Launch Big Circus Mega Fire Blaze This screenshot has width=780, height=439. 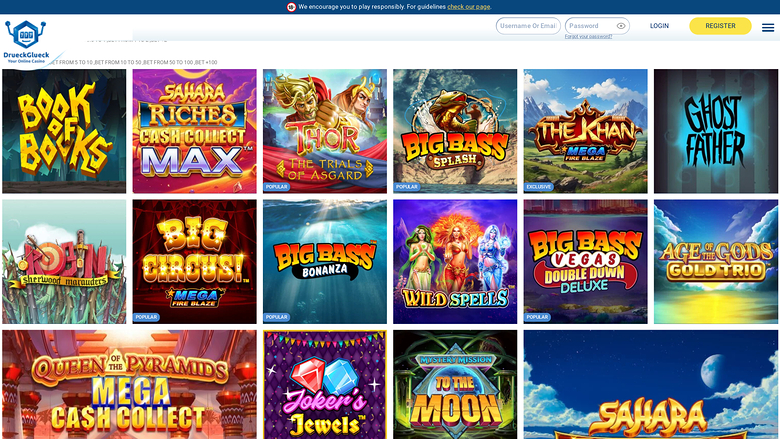point(195,262)
